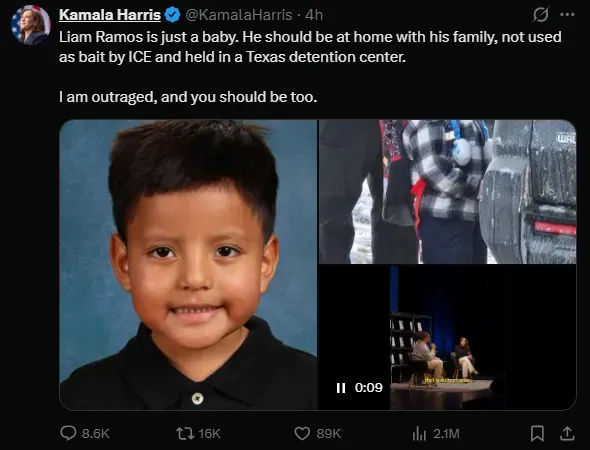Click the 16K reposts count
This screenshot has width=590, height=450.
click(x=209, y=433)
